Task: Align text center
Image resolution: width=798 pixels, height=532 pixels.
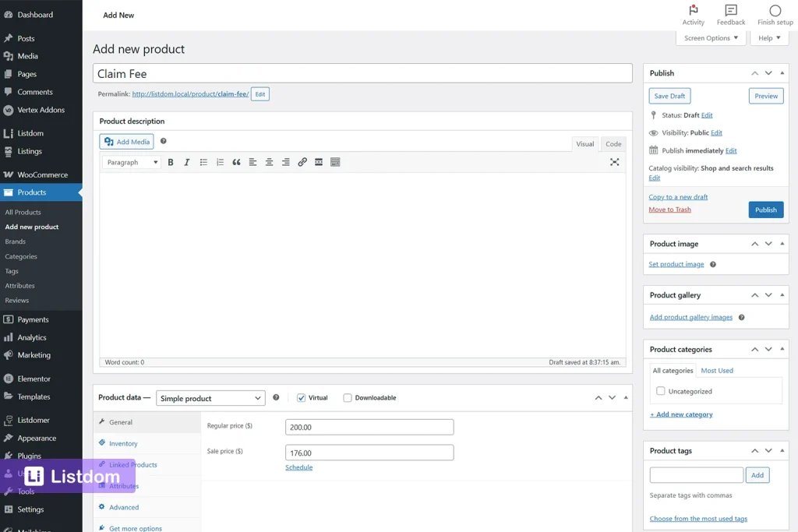Action: tap(269, 162)
